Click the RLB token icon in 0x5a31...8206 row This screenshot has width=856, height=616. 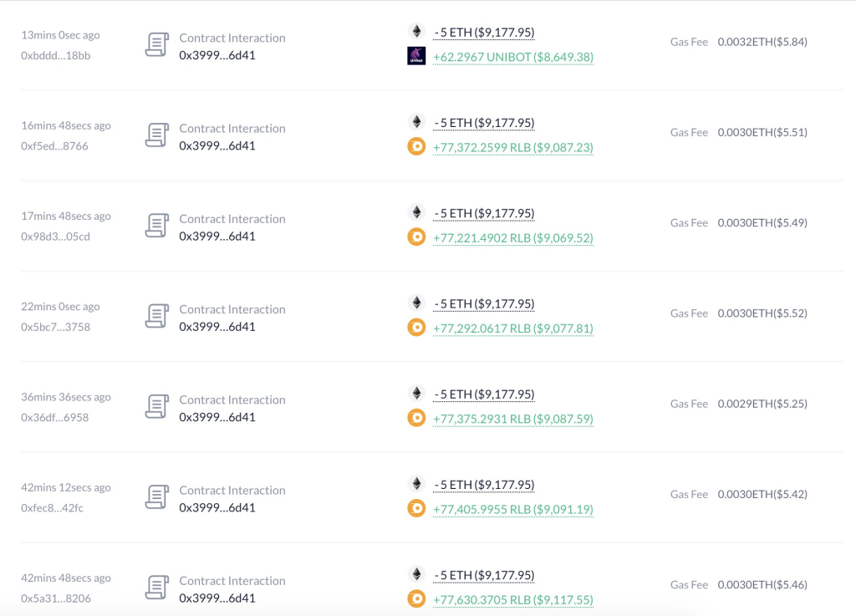(416, 598)
